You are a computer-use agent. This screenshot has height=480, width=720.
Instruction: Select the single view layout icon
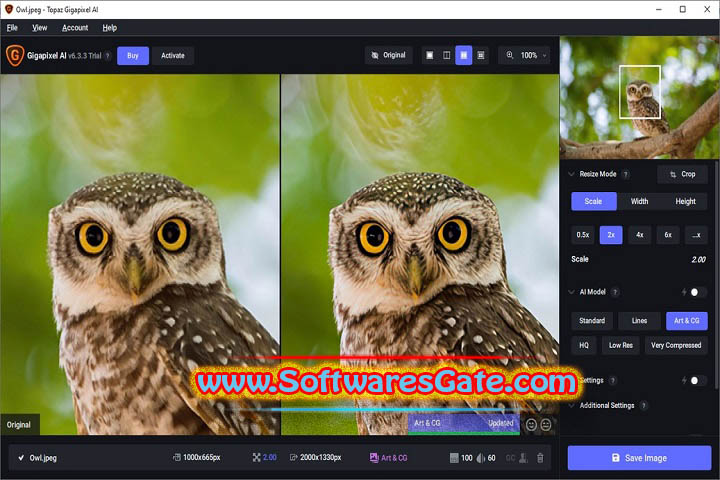(x=430, y=56)
